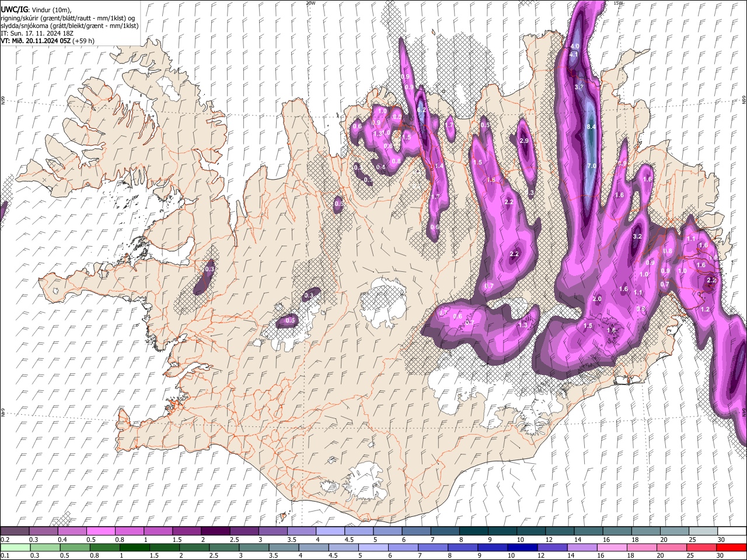Viewport: 747px width, 560px height.
Task: Click the 0.2 label on the top legend row
Action: [4, 540]
